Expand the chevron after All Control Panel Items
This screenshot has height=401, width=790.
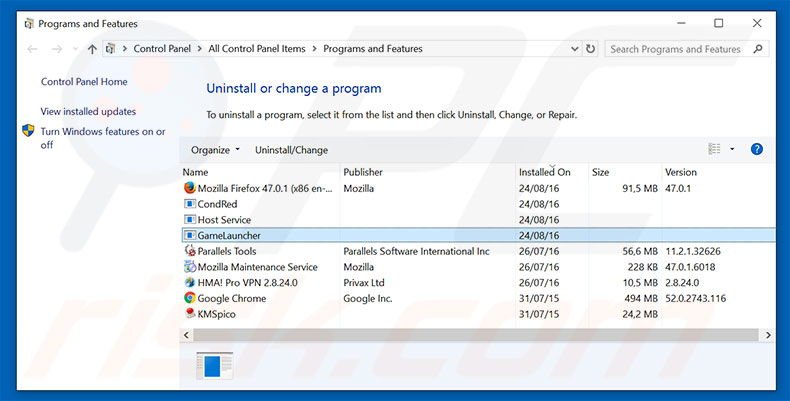[314, 49]
